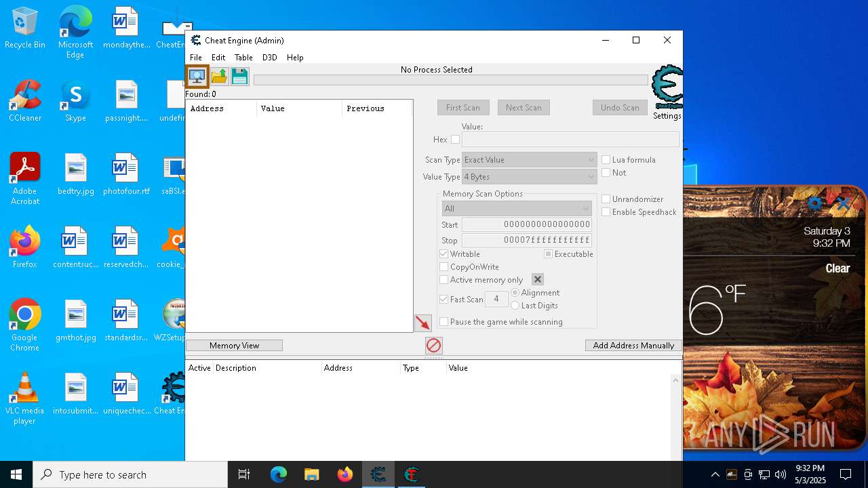Viewport: 868px width, 488px height.
Task: Open the Scan Type dropdown
Action: [x=529, y=160]
